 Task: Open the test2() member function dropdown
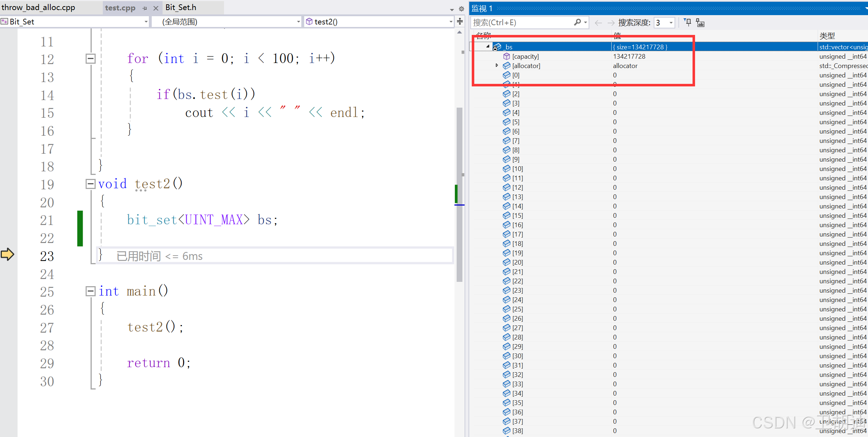point(451,22)
